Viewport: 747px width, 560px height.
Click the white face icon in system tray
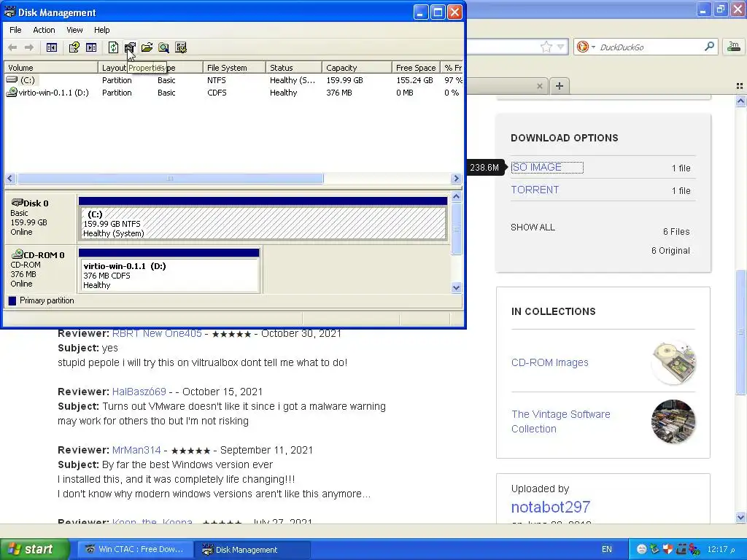pyautogui.click(x=642, y=549)
